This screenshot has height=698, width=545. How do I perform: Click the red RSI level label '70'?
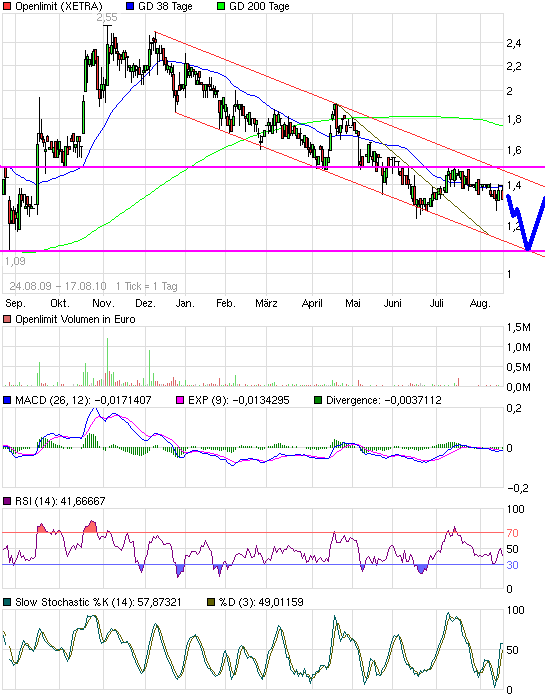click(x=512, y=533)
